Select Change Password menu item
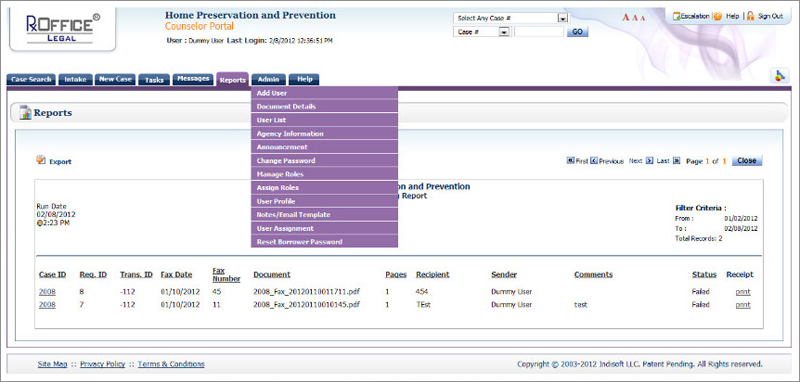The width and height of the screenshot is (800, 382). tap(324, 161)
